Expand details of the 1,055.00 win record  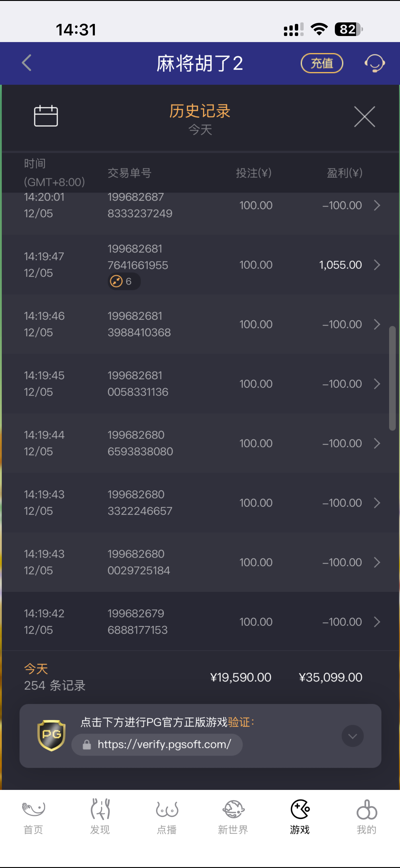click(x=377, y=265)
